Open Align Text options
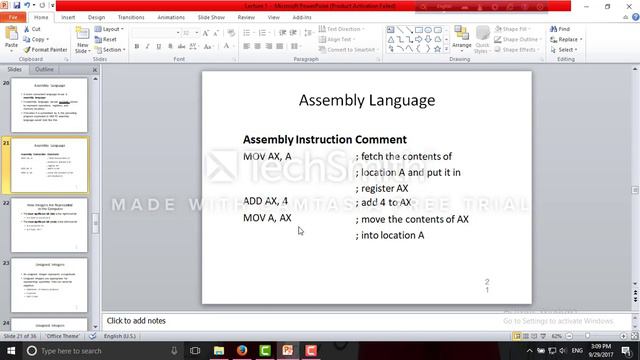The height and width of the screenshot is (360, 640). 337,40
